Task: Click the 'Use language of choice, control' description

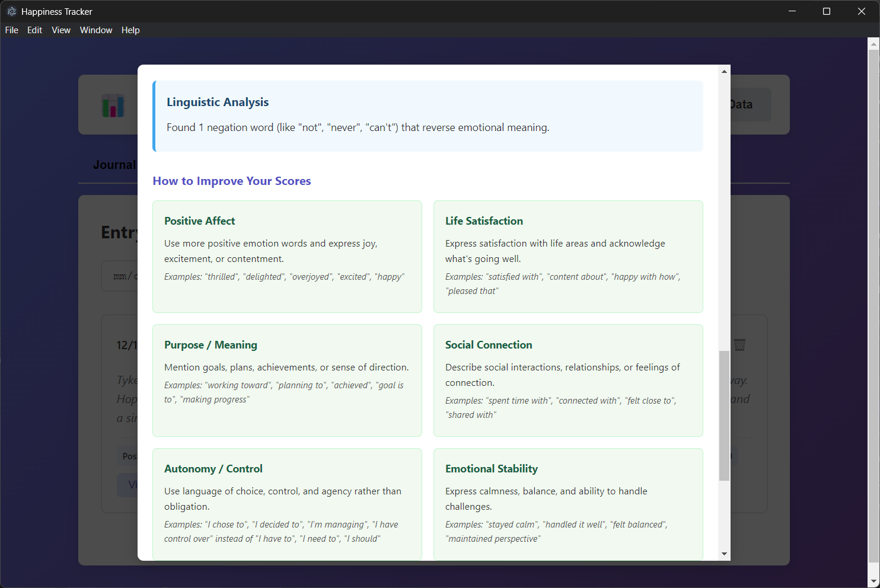Action: (x=283, y=499)
